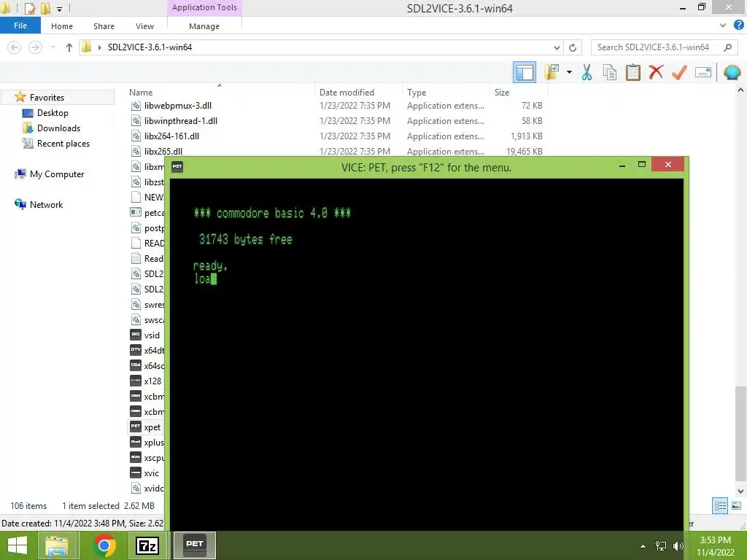Screen dimensions: 747x560
Task: Open folder options toolbar icon
Action: pos(552,72)
